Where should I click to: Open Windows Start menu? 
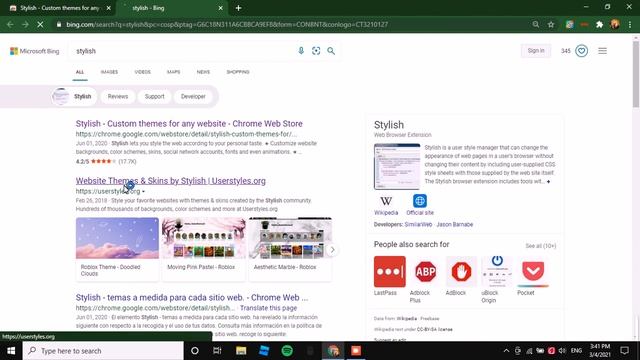[x=11, y=351]
